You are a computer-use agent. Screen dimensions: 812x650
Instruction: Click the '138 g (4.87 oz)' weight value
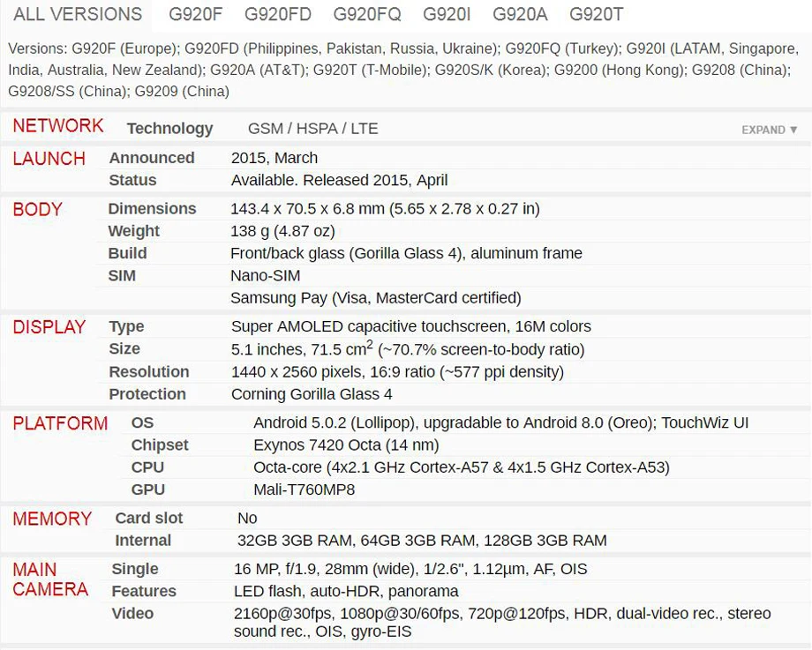coord(282,231)
